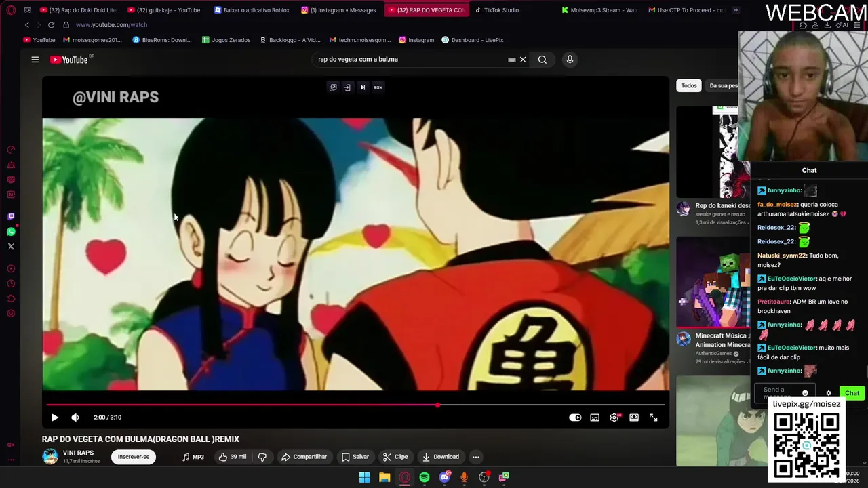The height and width of the screenshot is (488, 868).
Task: Open Discord from the taskbar
Action: point(444,477)
